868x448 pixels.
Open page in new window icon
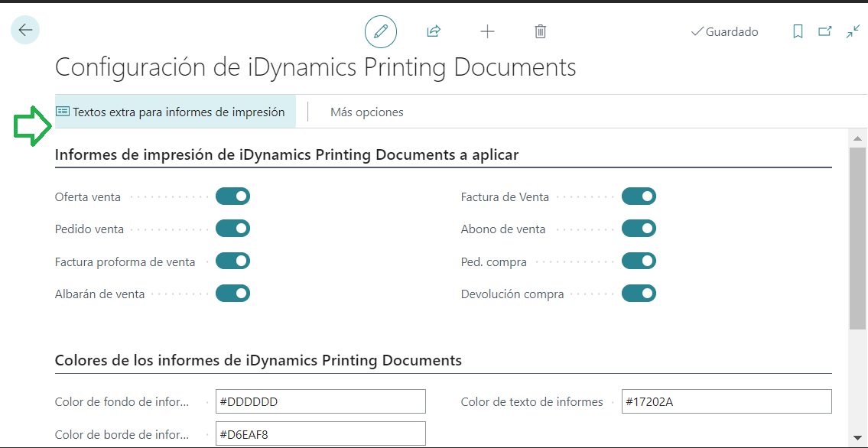[x=825, y=31]
